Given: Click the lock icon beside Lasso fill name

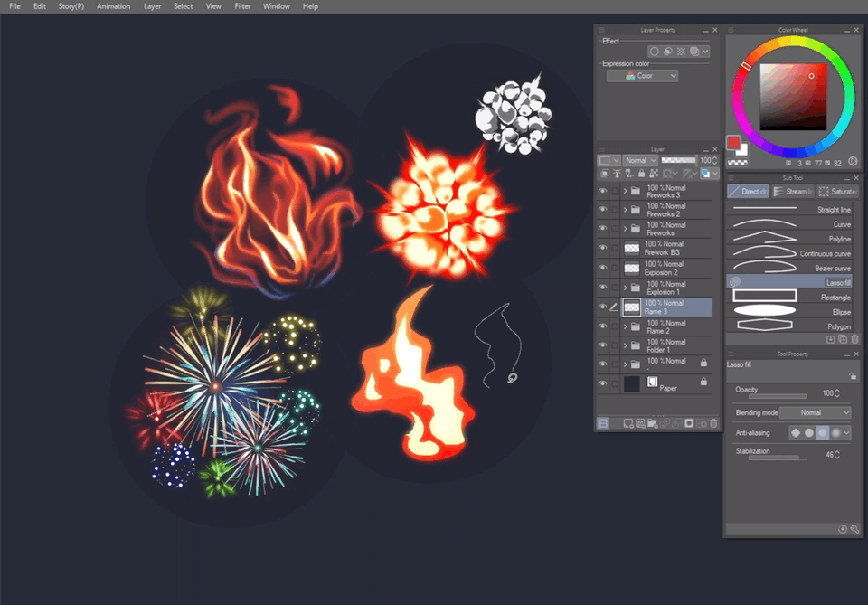Looking at the screenshot, I should pyautogui.click(x=853, y=376).
